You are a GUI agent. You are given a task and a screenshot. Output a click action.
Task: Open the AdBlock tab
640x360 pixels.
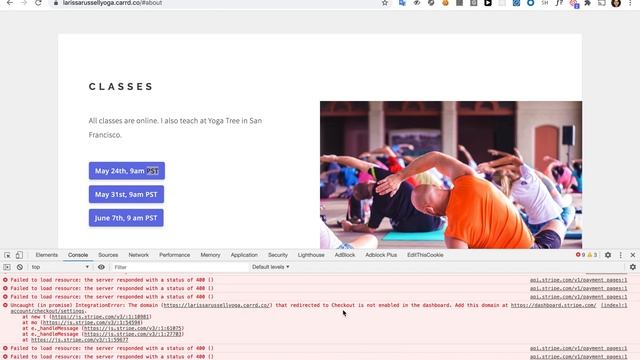pyautogui.click(x=345, y=255)
